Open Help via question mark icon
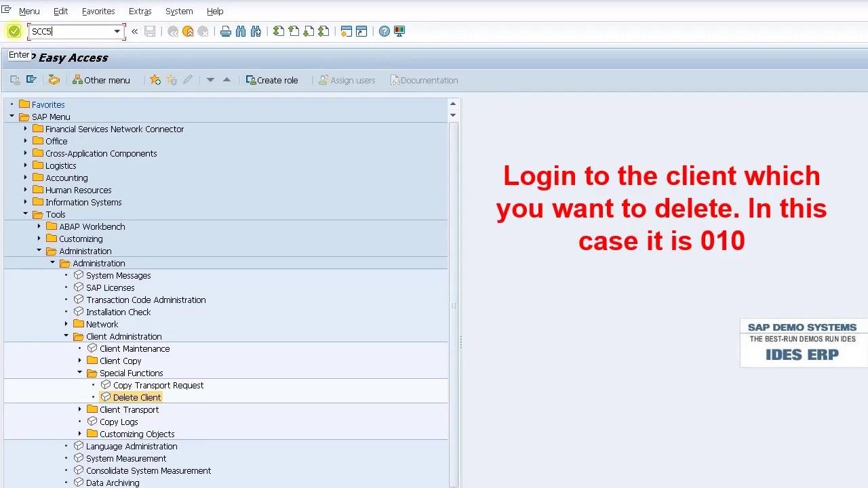Screen dimensions: 868x488 [x=384, y=31]
